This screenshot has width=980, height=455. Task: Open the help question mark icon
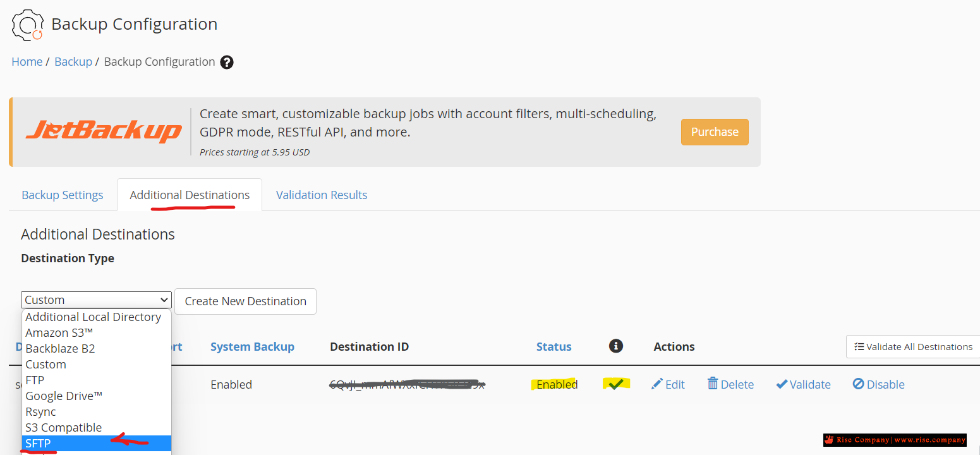click(x=227, y=62)
